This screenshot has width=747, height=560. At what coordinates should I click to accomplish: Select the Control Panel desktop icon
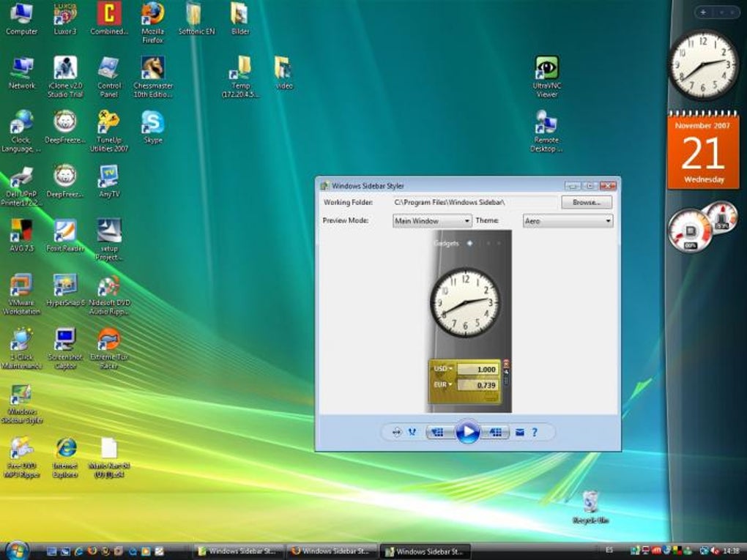[109, 77]
